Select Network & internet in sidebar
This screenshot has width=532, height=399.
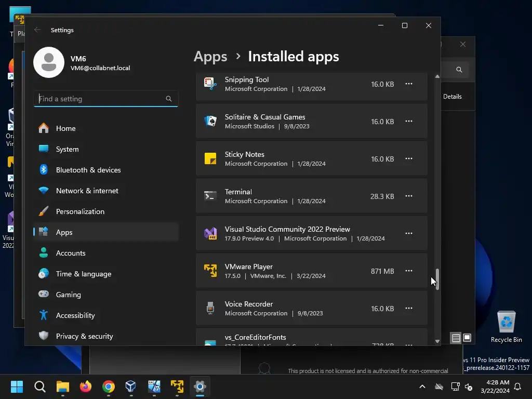coord(106,191)
